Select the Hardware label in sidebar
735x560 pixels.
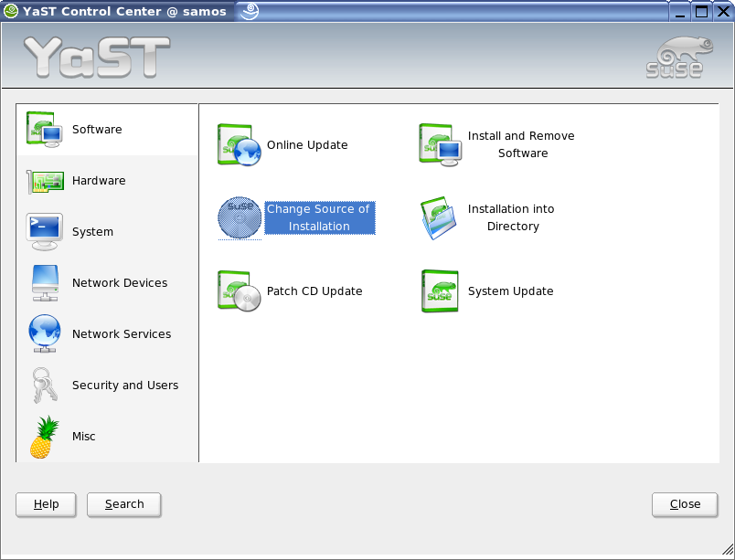(x=99, y=181)
